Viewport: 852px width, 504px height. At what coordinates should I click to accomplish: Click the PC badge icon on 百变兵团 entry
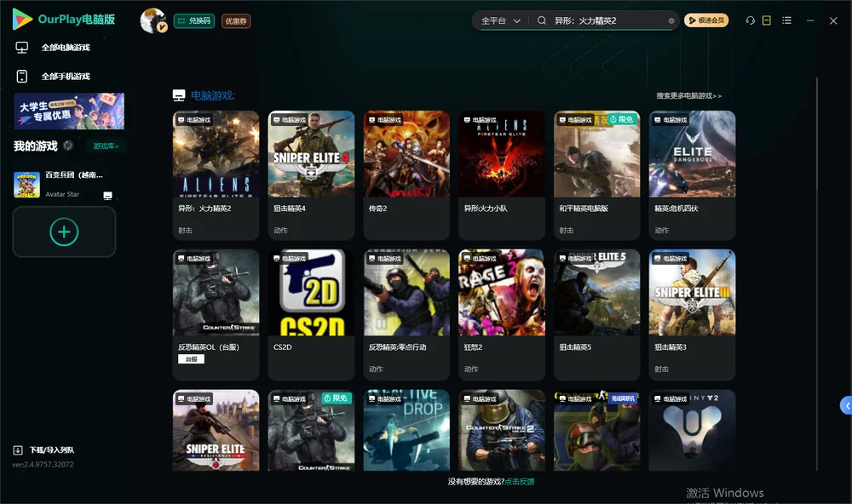tap(107, 196)
